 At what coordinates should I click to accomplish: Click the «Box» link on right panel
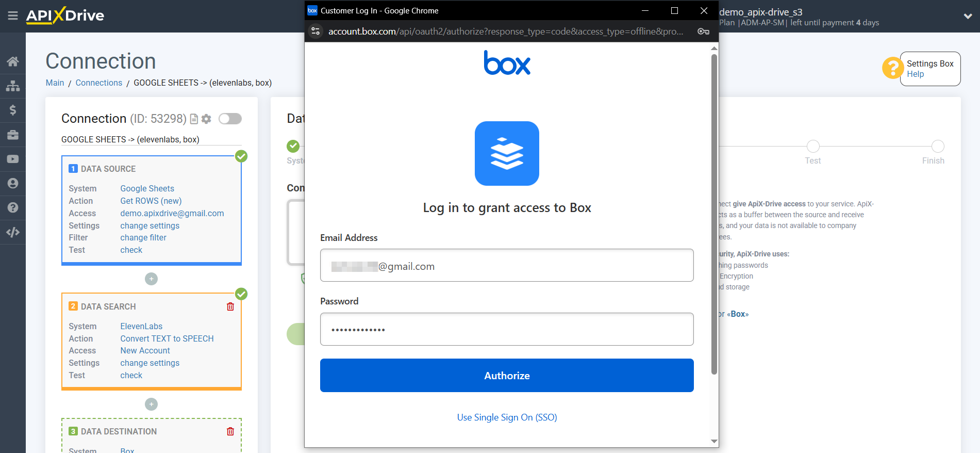(737, 314)
